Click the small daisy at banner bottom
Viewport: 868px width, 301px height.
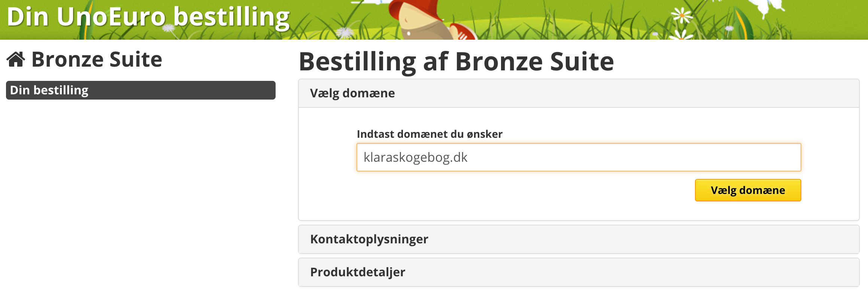click(x=682, y=35)
